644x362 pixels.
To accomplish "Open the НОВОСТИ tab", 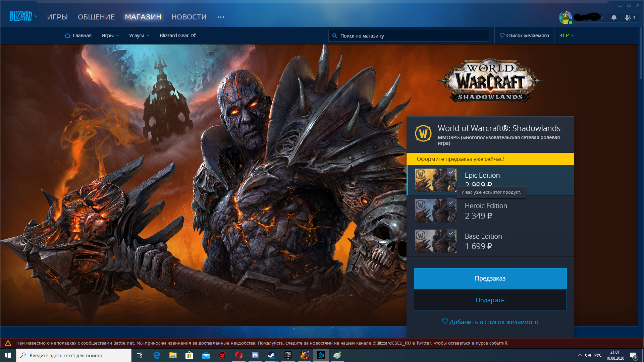I will click(189, 17).
